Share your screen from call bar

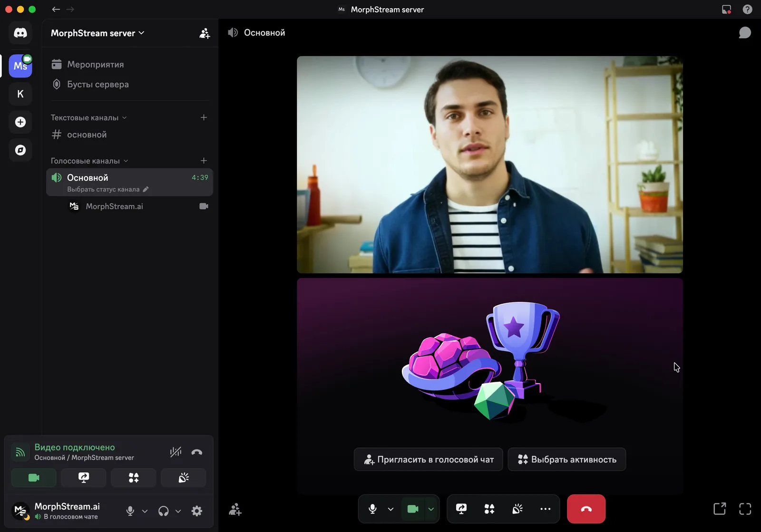coord(461,509)
